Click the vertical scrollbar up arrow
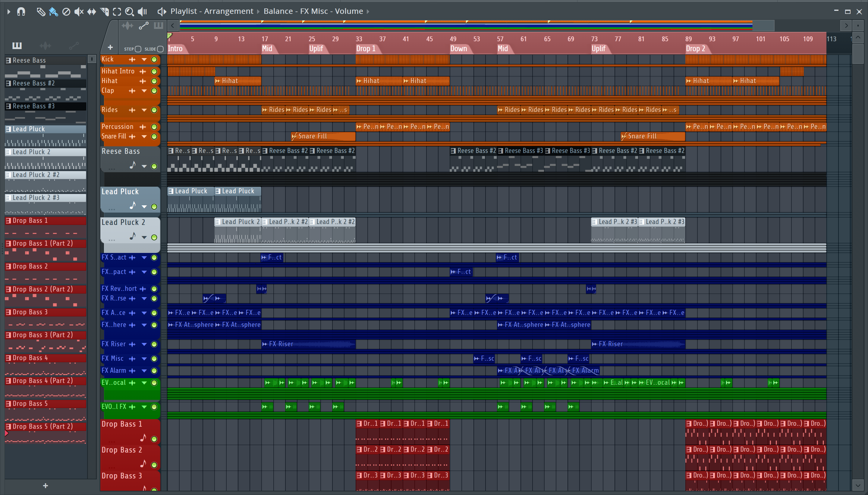This screenshot has height=495, width=868. [x=858, y=37]
